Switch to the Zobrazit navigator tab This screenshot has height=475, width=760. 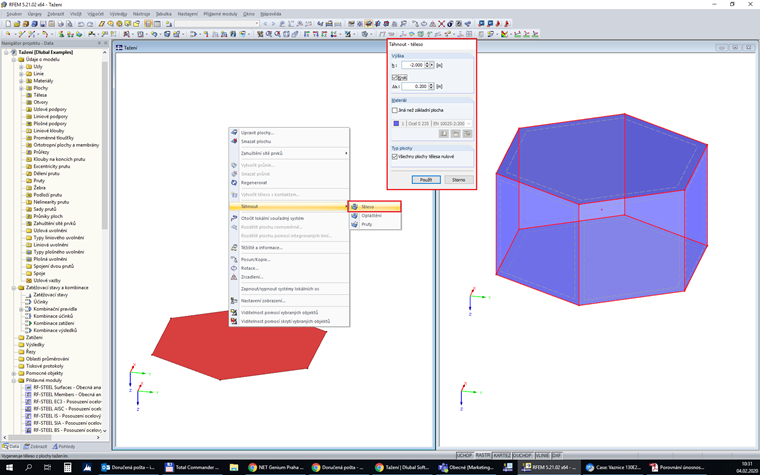[x=36, y=446]
